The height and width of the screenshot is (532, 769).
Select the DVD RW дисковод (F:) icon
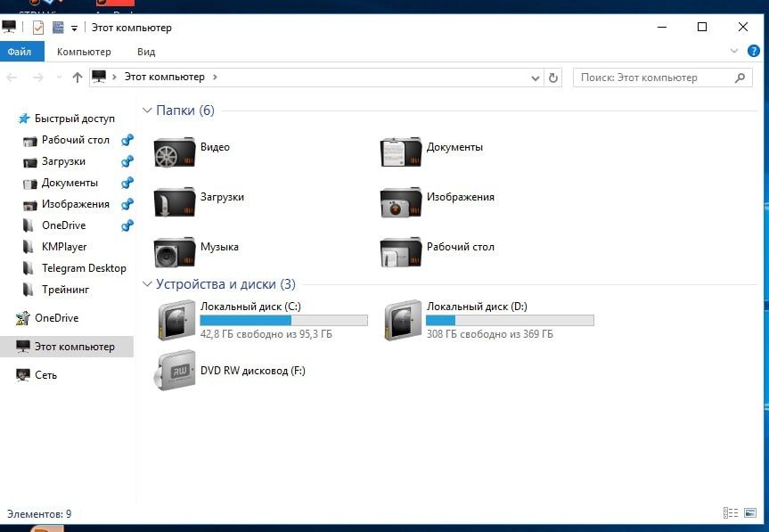[175, 370]
